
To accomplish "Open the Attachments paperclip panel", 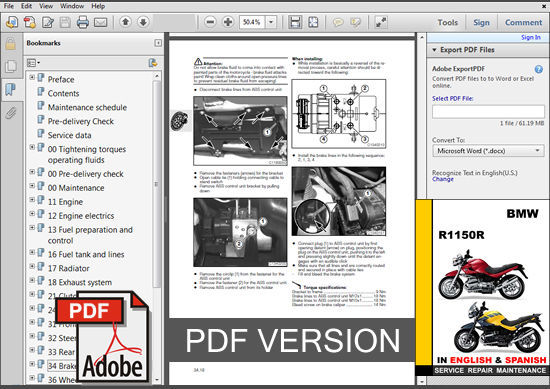I will (11, 113).
